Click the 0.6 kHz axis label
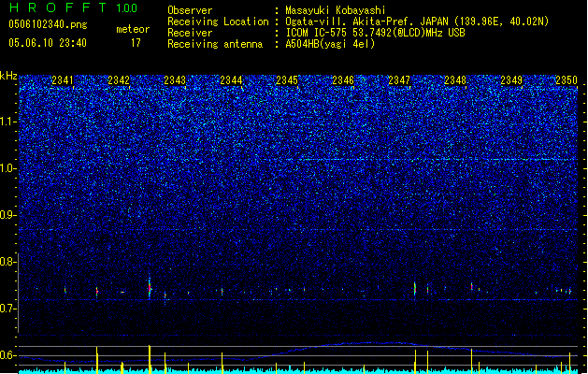The width and height of the screenshot is (588, 374). tap(8, 355)
